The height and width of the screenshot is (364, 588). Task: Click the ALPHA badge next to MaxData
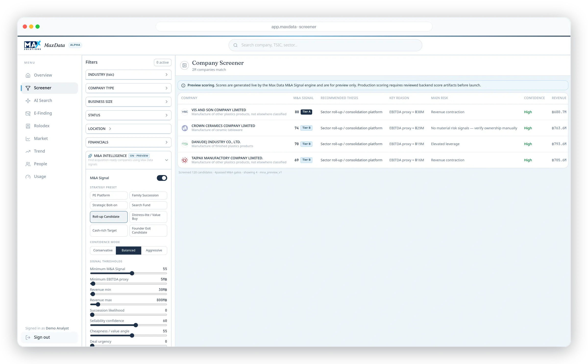75,45
